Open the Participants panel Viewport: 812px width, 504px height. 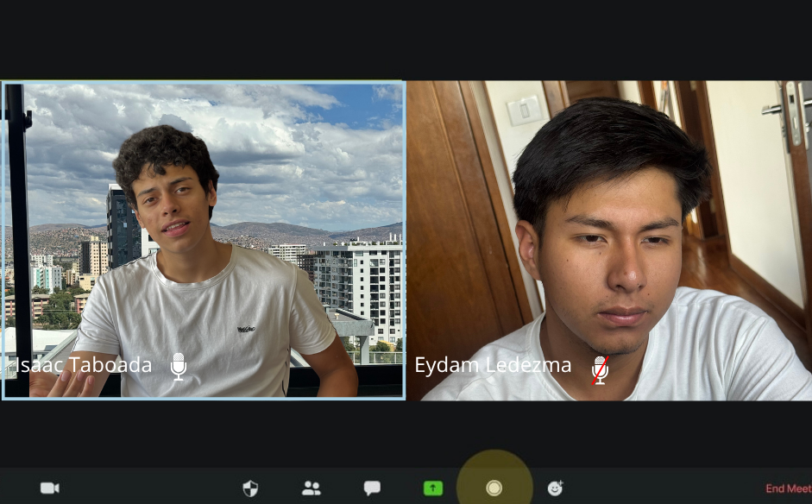[312, 488]
